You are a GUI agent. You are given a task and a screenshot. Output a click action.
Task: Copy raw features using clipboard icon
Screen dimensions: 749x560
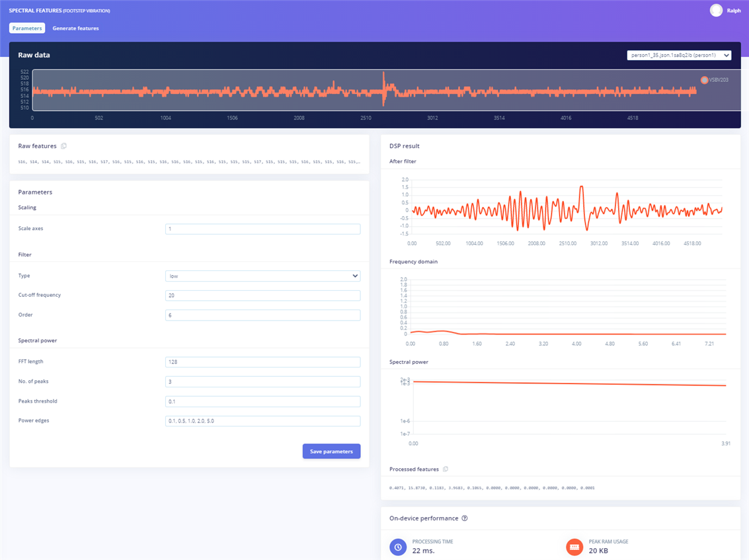coord(63,146)
